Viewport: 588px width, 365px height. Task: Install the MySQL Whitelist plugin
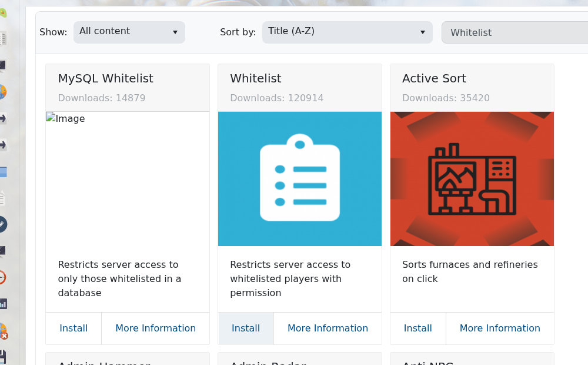pos(73,328)
